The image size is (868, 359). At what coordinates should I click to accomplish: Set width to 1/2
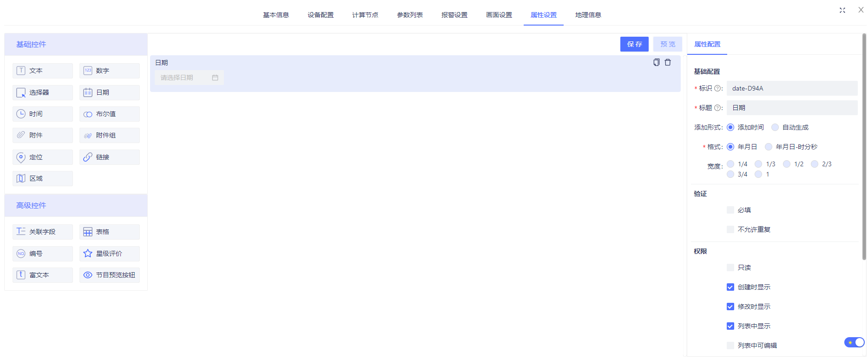click(787, 164)
